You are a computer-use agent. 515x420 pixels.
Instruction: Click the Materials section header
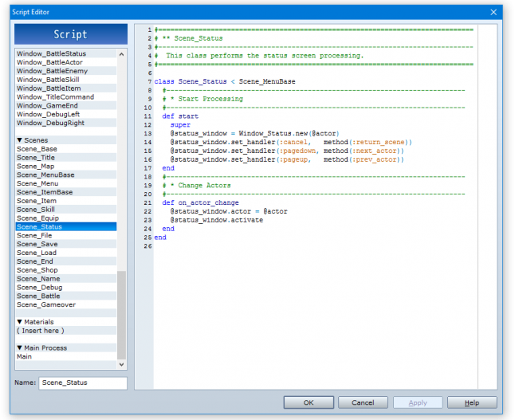(37, 322)
